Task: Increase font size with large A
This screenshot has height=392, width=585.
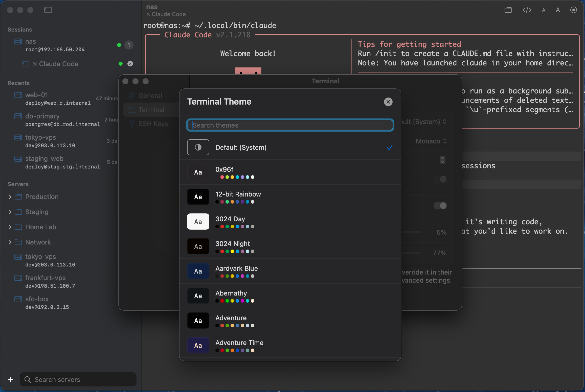Action: (x=558, y=10)
